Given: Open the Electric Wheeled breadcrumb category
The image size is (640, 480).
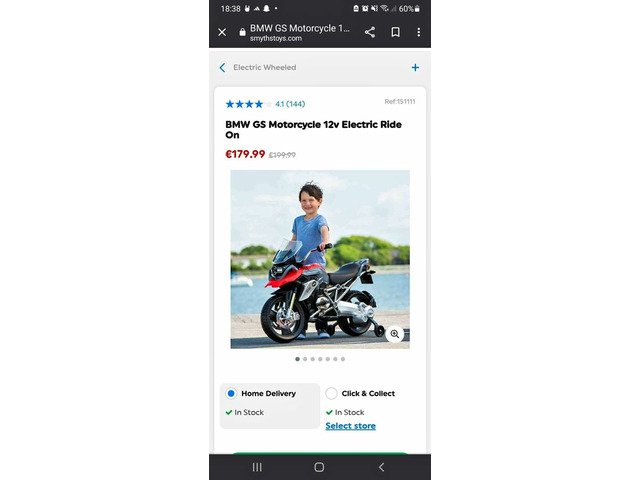Looking at the screenshot, I should pos(264,68).
